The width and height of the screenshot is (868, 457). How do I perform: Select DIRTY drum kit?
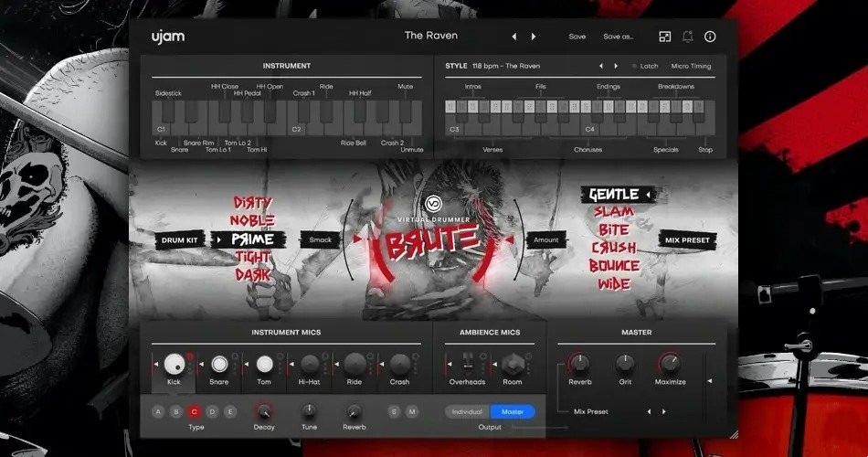[x=253, y=202]
